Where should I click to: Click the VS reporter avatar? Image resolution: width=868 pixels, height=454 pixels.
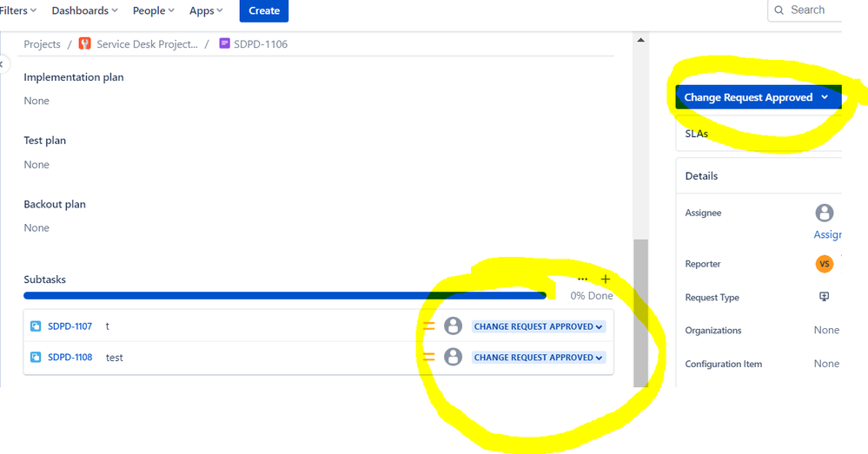[x=825, y=264]
